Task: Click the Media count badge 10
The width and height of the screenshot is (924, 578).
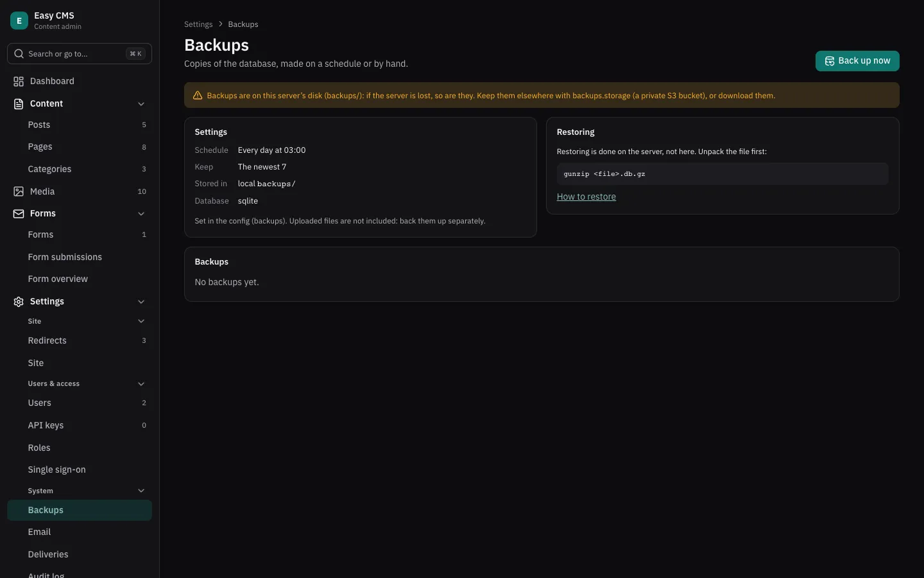Action: click(142, 191)
